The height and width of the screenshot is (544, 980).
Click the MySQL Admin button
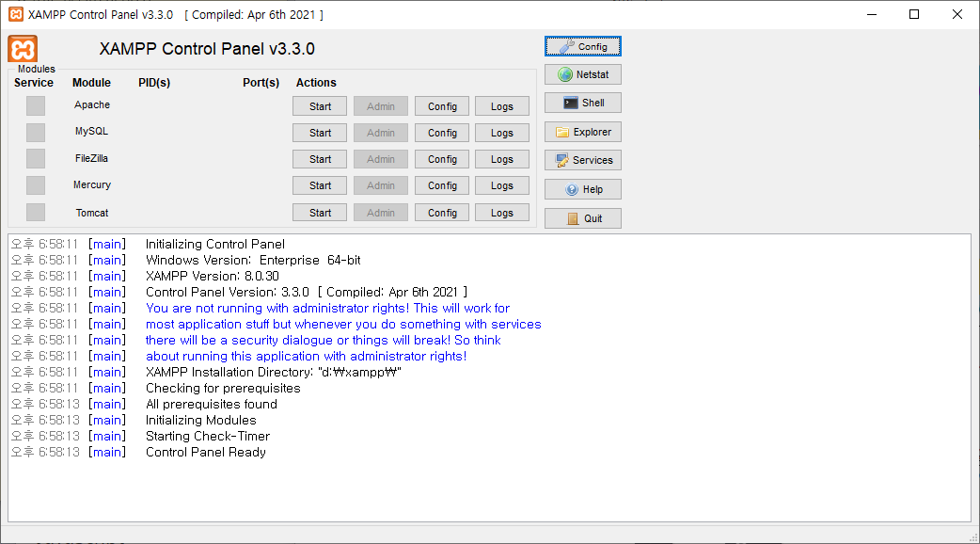pyautogui.click(x=381, y=133)
